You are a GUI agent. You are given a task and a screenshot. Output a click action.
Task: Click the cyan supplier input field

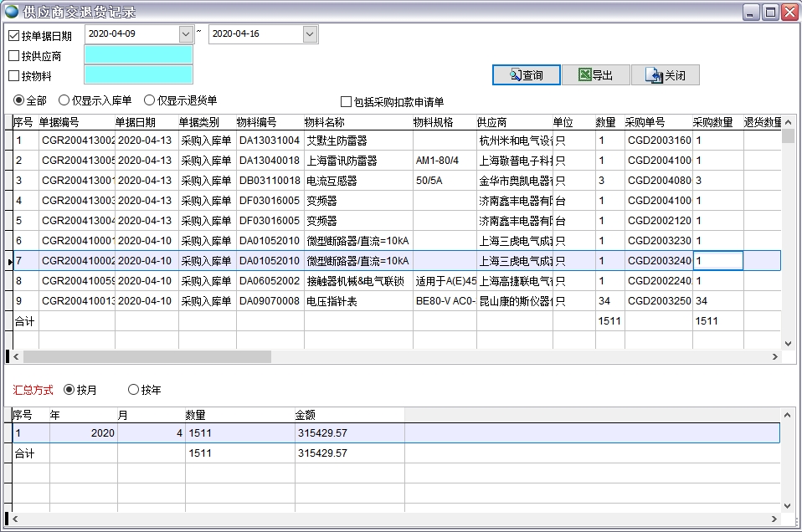tap(138, 53)
